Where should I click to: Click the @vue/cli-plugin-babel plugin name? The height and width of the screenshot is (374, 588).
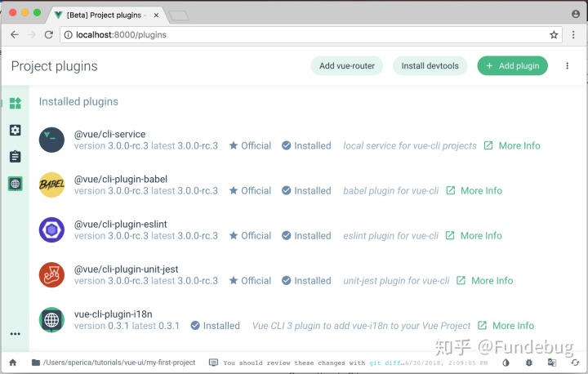pyautogui.click(x=121, y=179)
